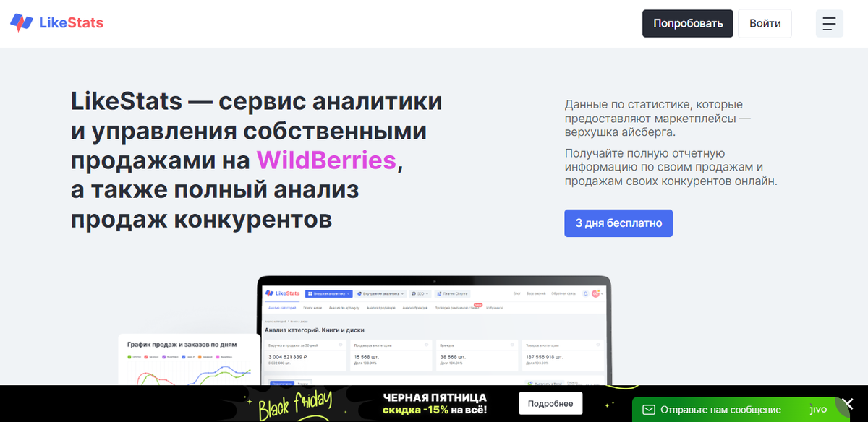This screenshot has width=868, height=422.
Task: Click the 38 668 шт. brands value
Action: [x=454, y=357]
